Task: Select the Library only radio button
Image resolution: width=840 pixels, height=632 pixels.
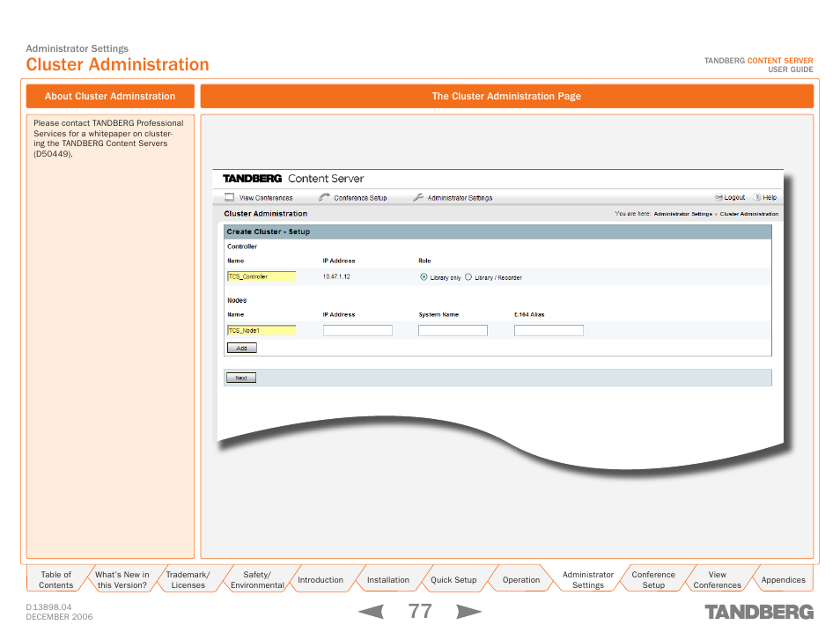Action: 424,277
